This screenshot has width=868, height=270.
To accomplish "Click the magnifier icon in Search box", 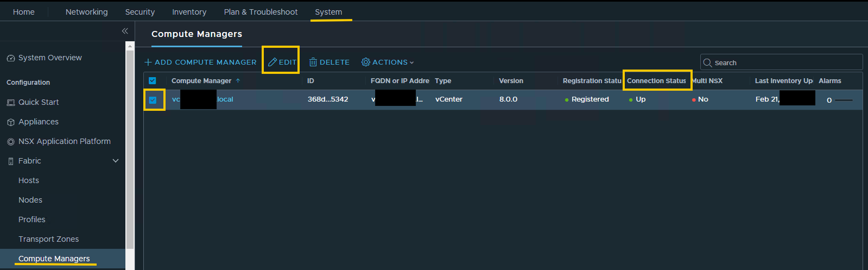I will coord(707,63).
